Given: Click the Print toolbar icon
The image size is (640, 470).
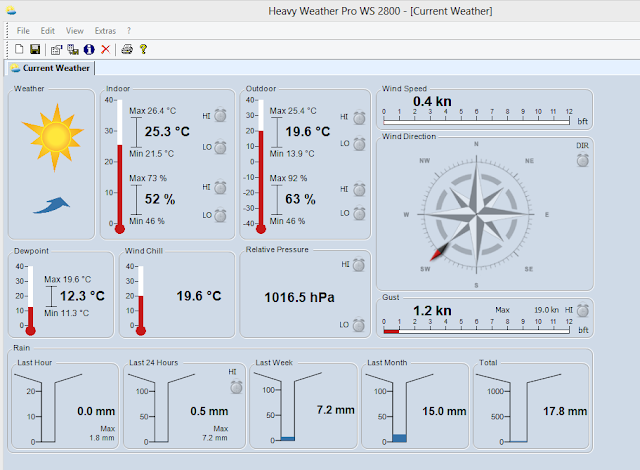Looking at the screenshot, I should pyautogui.click(x=127, y=49).
